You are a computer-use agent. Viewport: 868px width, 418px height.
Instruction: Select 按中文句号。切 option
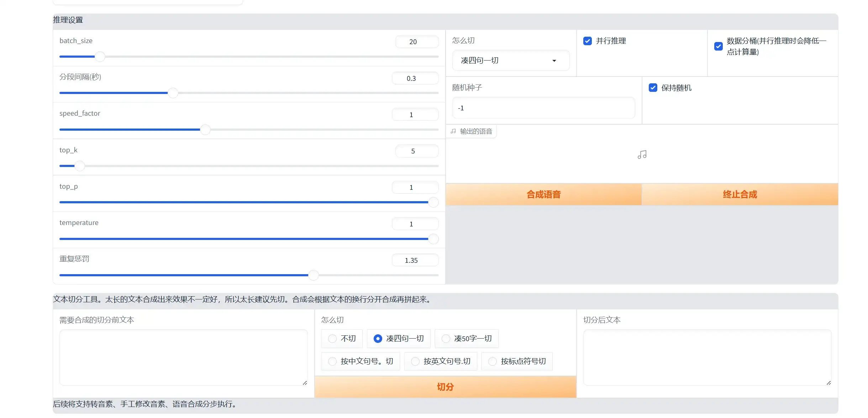pyautogui.click(x=332, y=361)
